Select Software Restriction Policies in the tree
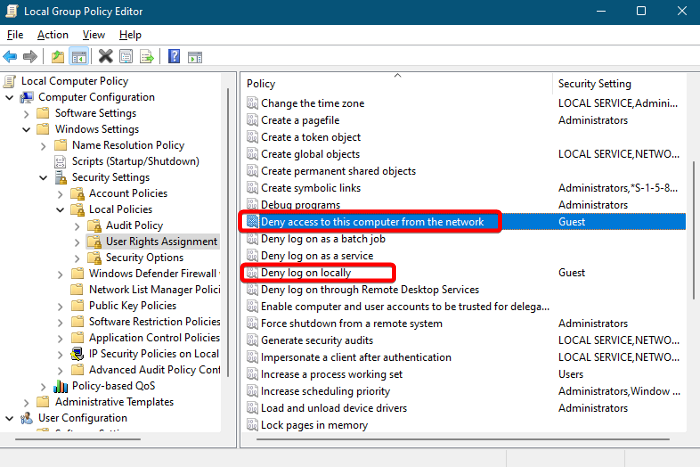Viewport: 700px width, 467px height. tap(154, 322)
